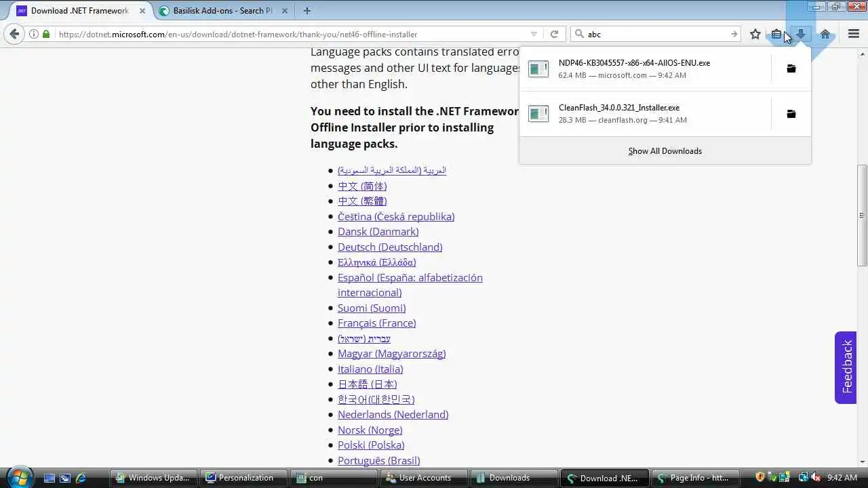Open containing folder for NDP46 download

[x=791, y=68]
